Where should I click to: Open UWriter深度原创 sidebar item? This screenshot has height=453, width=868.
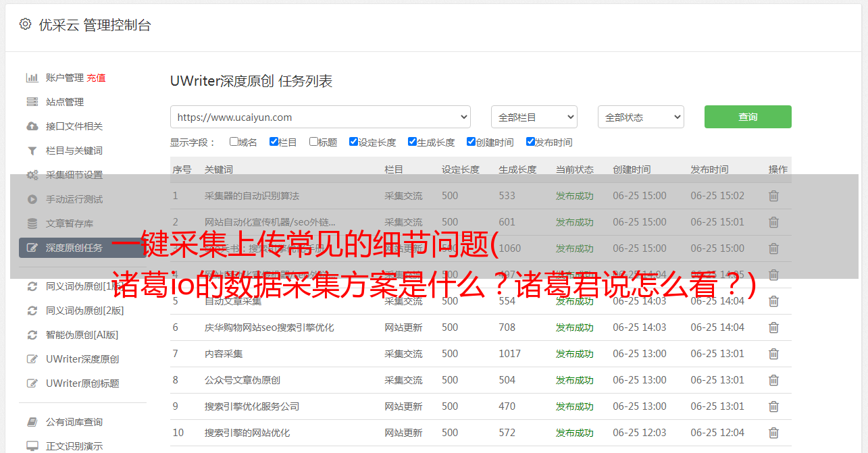(82, 359)
